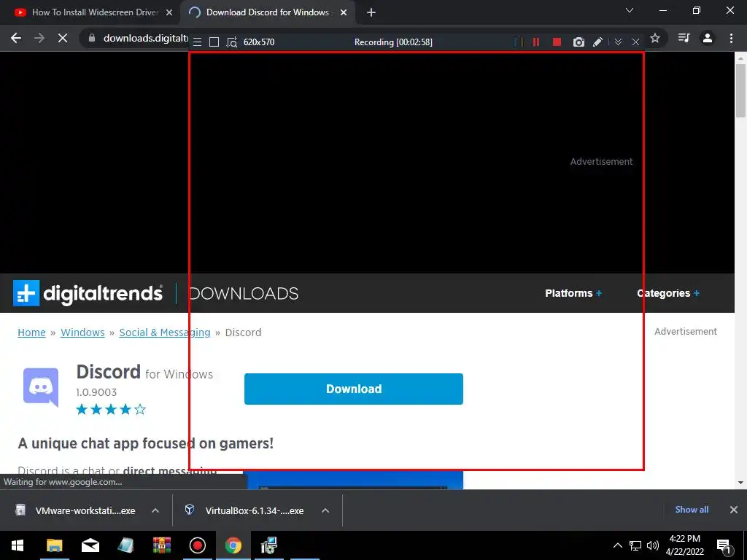The width and height of the screenshot is (747, 560).
Task: Open the Windows breadcrumb link
Action: click(82, 332)
